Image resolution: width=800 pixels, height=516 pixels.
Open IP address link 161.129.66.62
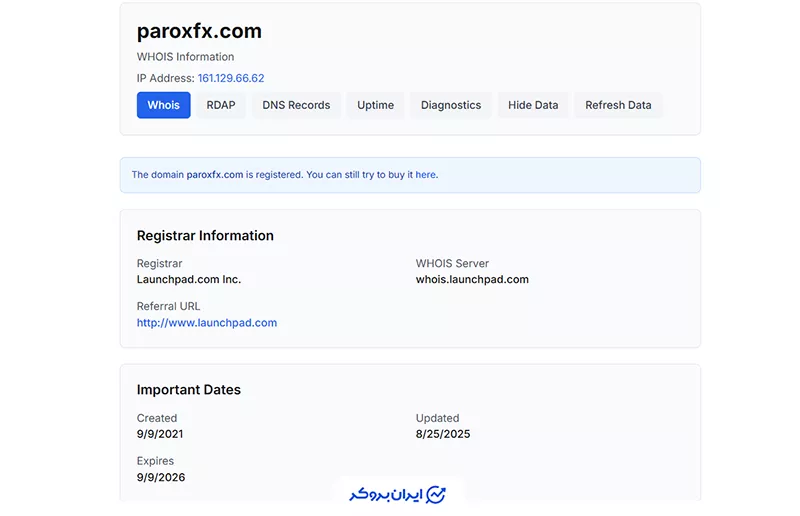(x=231, y=78)
